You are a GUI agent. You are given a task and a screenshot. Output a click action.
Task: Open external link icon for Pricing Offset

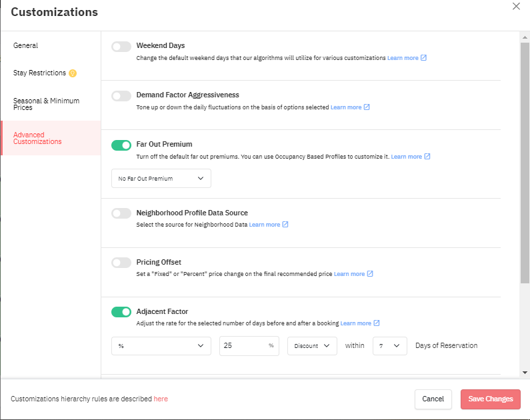tap(370, 274)
